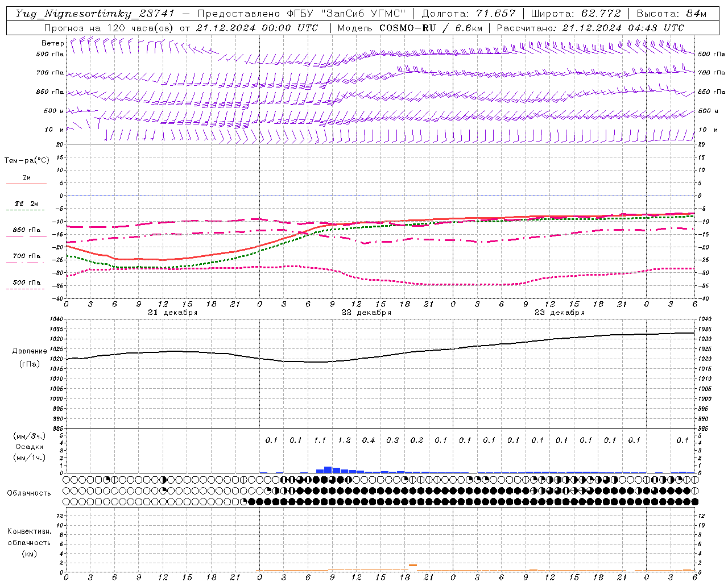Viewport: 728px width, 582px height.
Task: Click the '23 декабря' date label
Action: (x=560, y=313)
